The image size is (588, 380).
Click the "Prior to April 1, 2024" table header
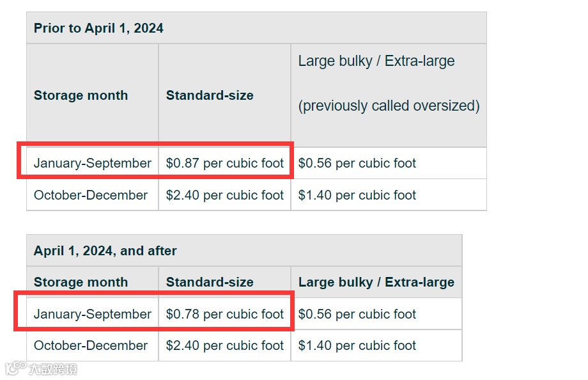(x=98, y=28)
